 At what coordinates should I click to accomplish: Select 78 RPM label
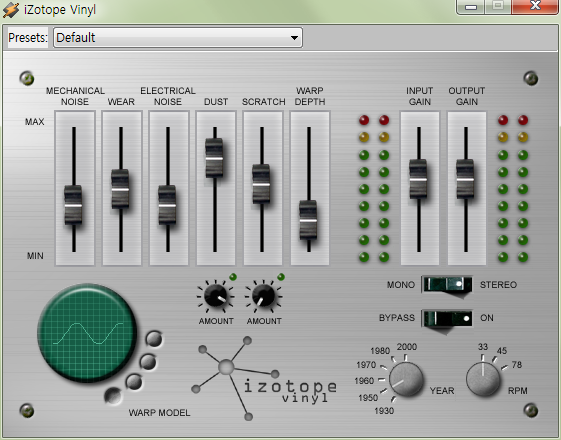pyautogui.click(x=517, y=365)
